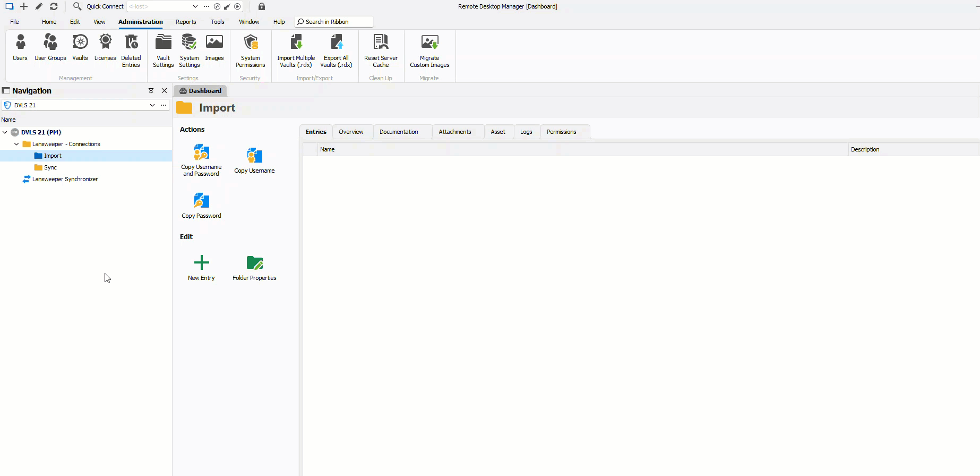Open the DVLS 21 data source dropdown
Screen dimensions: 980x476
pyautogui.click(x=152, y=105)
